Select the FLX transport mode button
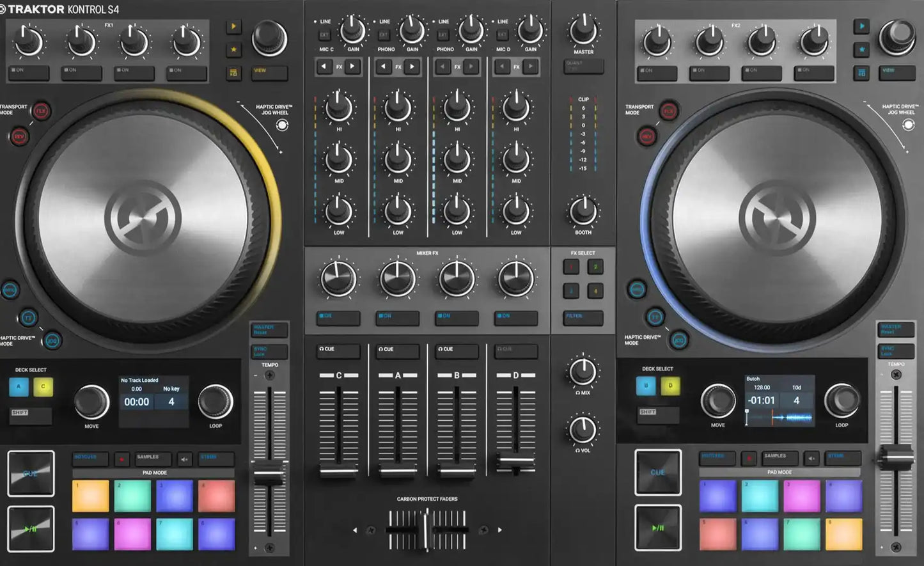Screen dimensions: 924x566 (x=40, y=110)
